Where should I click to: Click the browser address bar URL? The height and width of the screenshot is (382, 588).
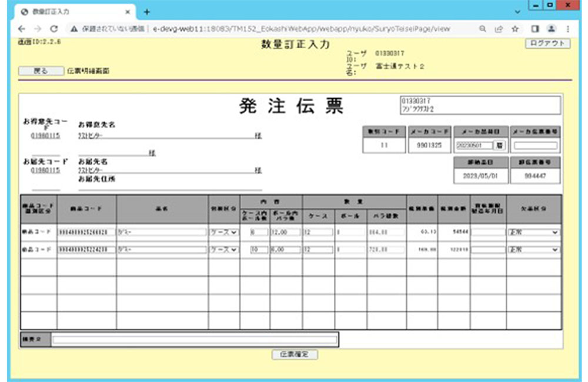pos(301,29)
